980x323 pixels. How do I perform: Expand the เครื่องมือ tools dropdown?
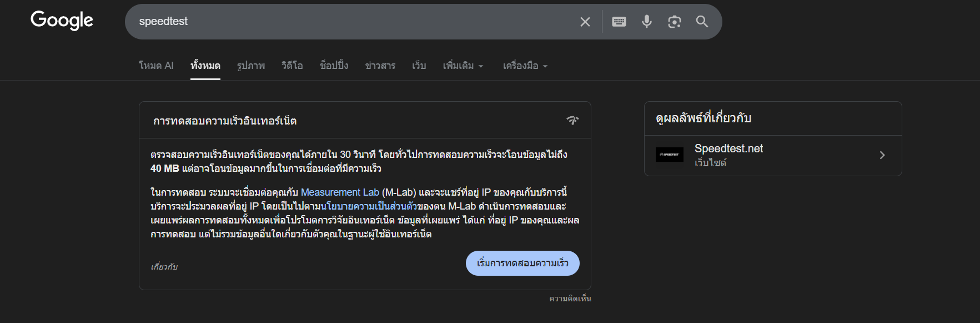[x=525, y=66]
